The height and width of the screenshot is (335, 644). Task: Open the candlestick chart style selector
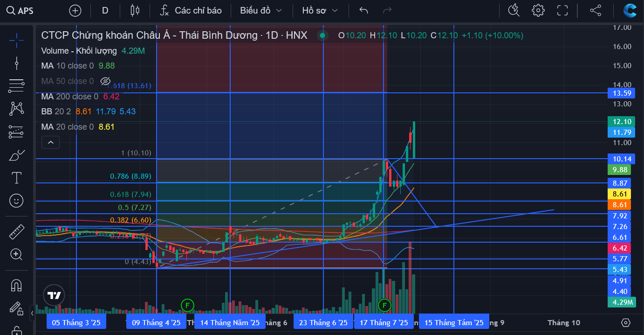point(135,10)
